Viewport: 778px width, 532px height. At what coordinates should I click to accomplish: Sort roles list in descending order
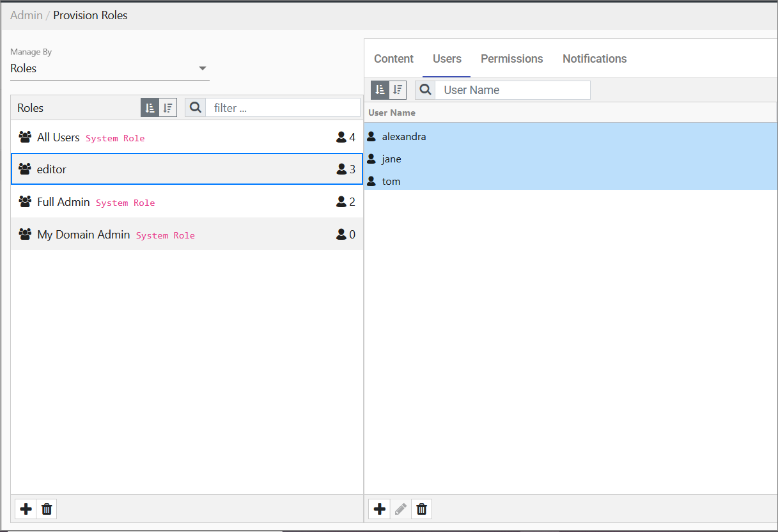(x=167, y=108)
